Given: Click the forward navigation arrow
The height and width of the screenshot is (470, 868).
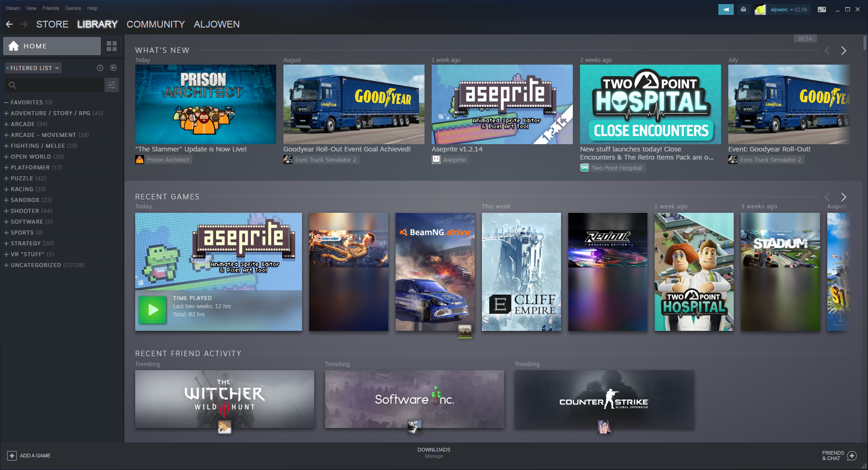Looking at the screenshot, I should (x=24, y=24).
